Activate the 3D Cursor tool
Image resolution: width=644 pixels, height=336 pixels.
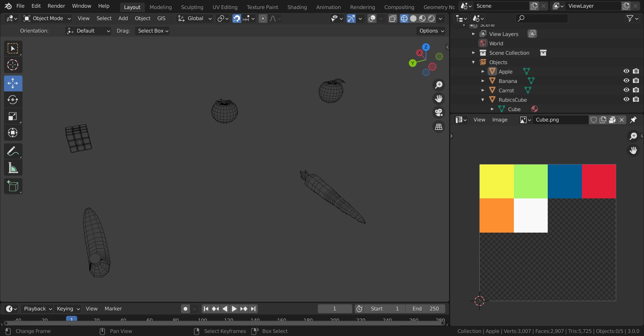point(13,65)
